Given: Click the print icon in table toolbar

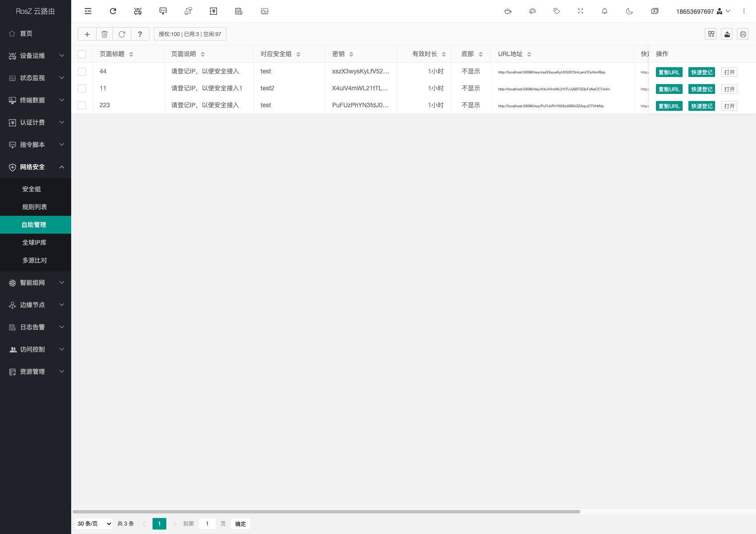Looking at the screenshot, I should click(x=743, y=34).
